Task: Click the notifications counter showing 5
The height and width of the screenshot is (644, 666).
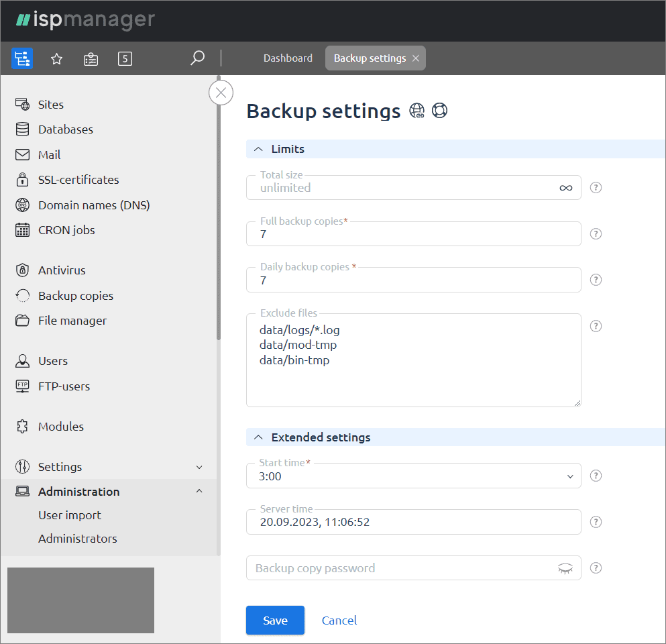Action: coord(125,58)
